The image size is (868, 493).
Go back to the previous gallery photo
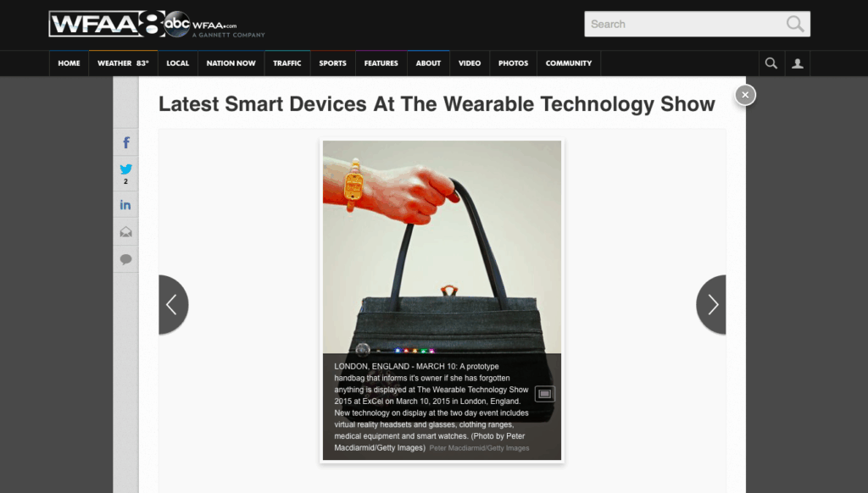tap(173, 304)
